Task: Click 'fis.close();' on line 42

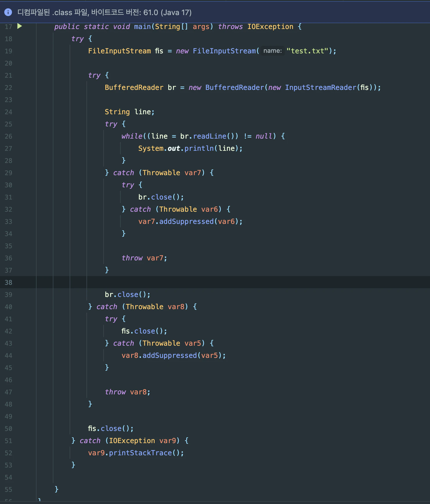Action: [144, 331]
